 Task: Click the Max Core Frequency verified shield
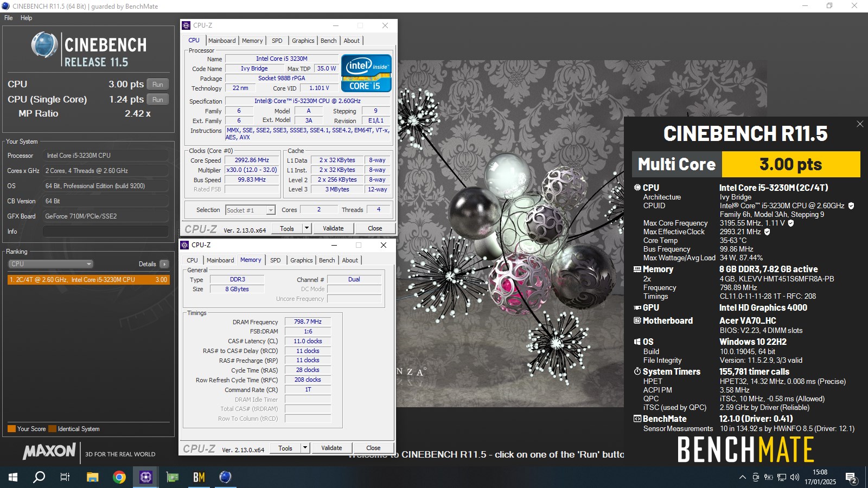pyautogui.click(x=791, y=223)
